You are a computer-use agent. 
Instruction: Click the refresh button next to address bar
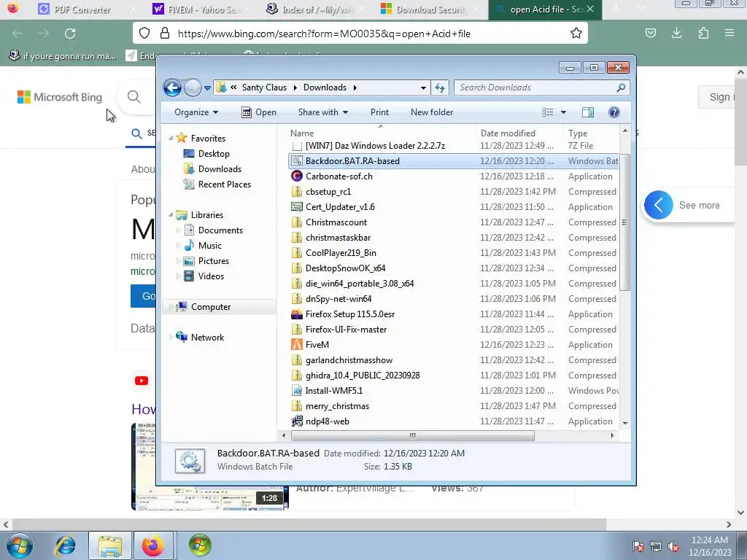click(440, 87)
